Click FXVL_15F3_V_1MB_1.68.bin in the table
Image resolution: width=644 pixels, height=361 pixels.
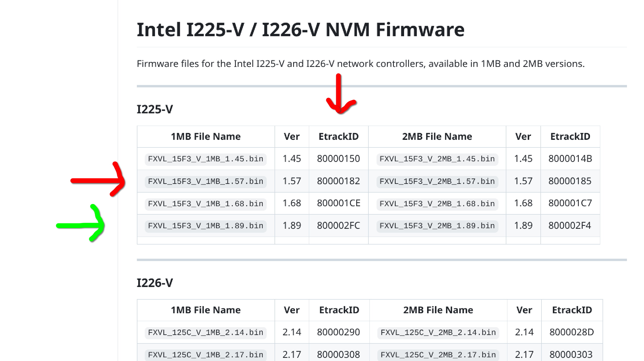pyautogui.click(x=205, y=203)
